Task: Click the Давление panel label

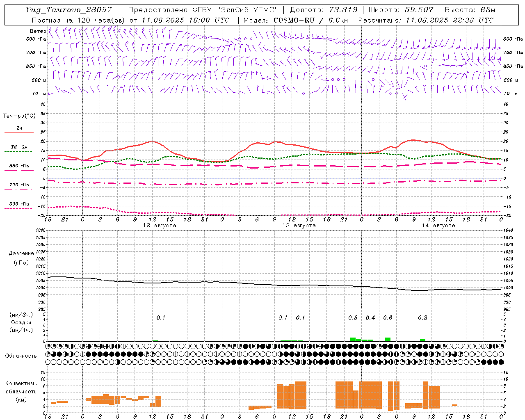Action: click(21, 253)
